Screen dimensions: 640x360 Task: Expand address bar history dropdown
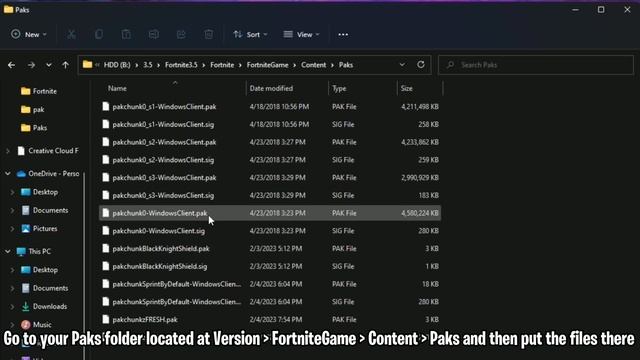(402, 65)
